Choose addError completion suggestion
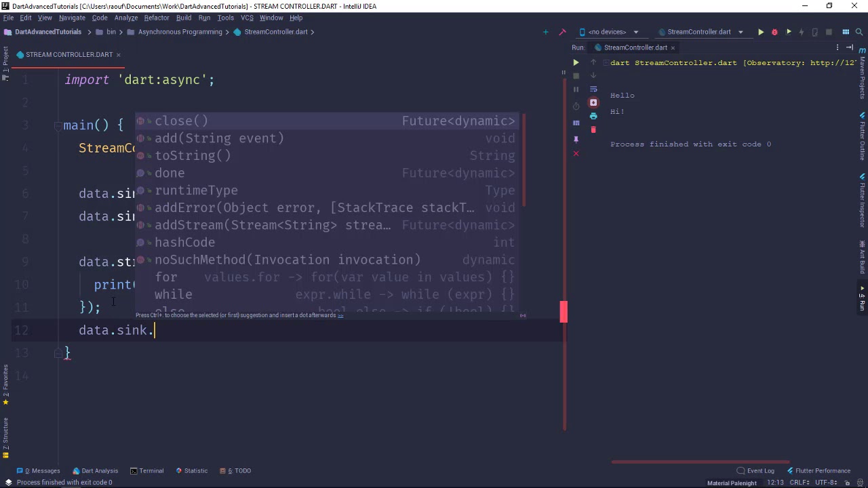The height and width of the screenshot is (488, 868). pyautogui.click(x=327, y=207)
